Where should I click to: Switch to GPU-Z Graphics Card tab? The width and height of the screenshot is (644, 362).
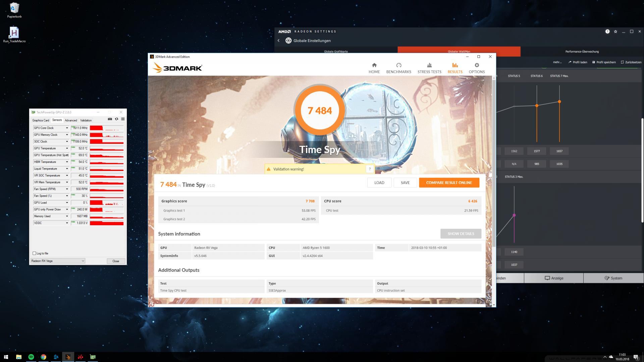[x=41, y=120]
